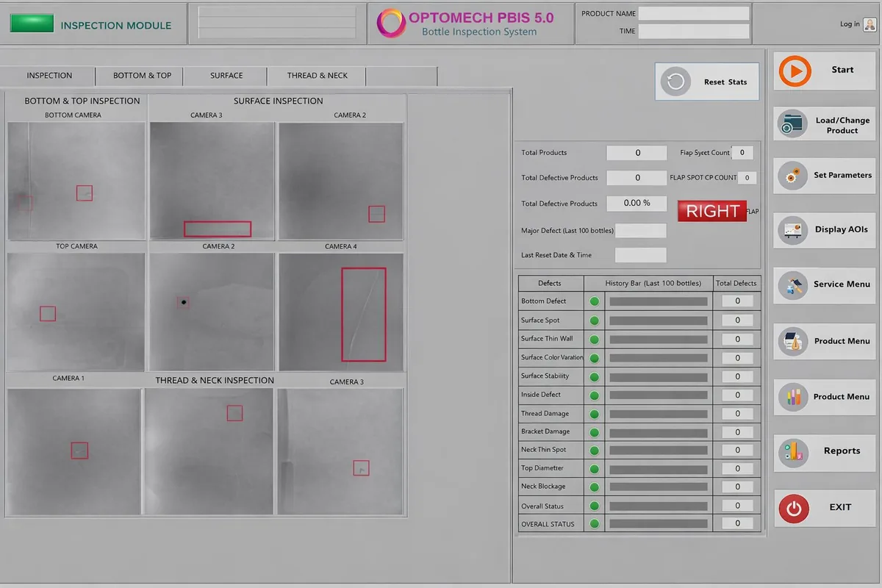
Task: Toggle the Thread Damage status light
Action: click(x=594, y=413)
